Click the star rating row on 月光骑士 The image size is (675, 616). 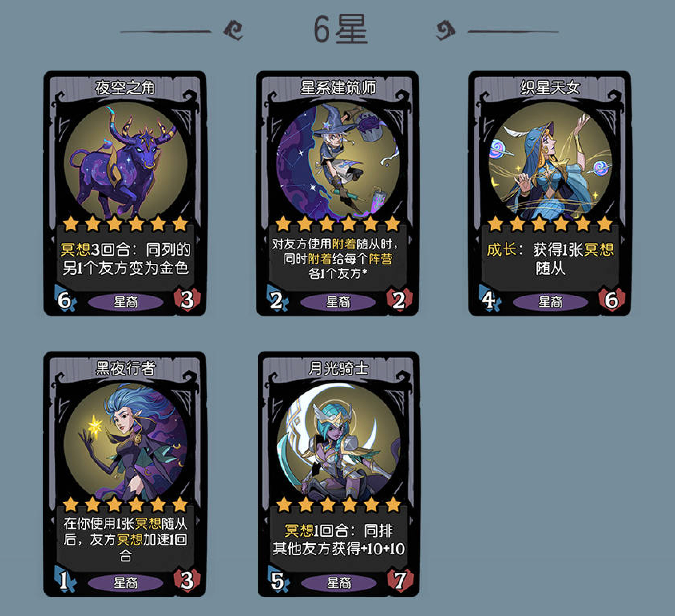click(x=338, y=504)
